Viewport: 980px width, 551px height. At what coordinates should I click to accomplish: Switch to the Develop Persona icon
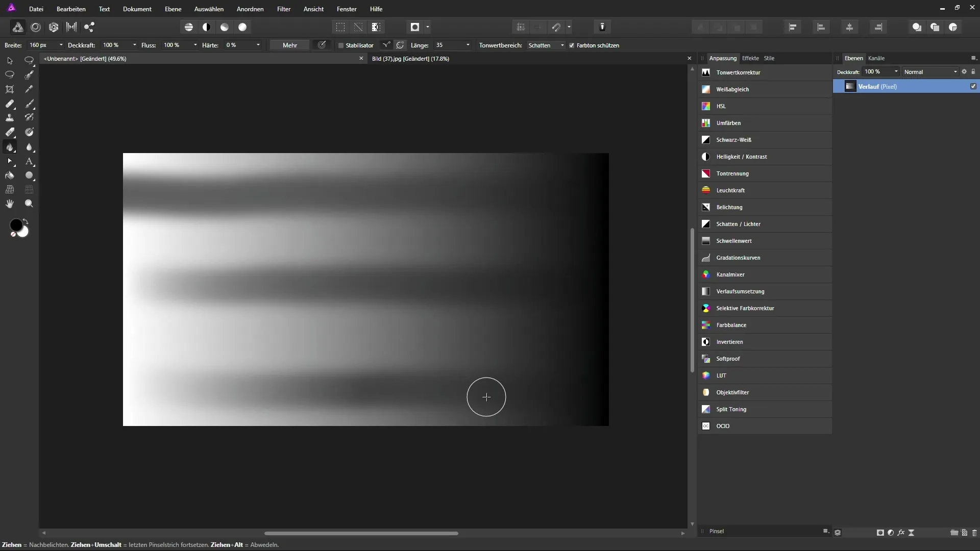click(x=54, y=27)
